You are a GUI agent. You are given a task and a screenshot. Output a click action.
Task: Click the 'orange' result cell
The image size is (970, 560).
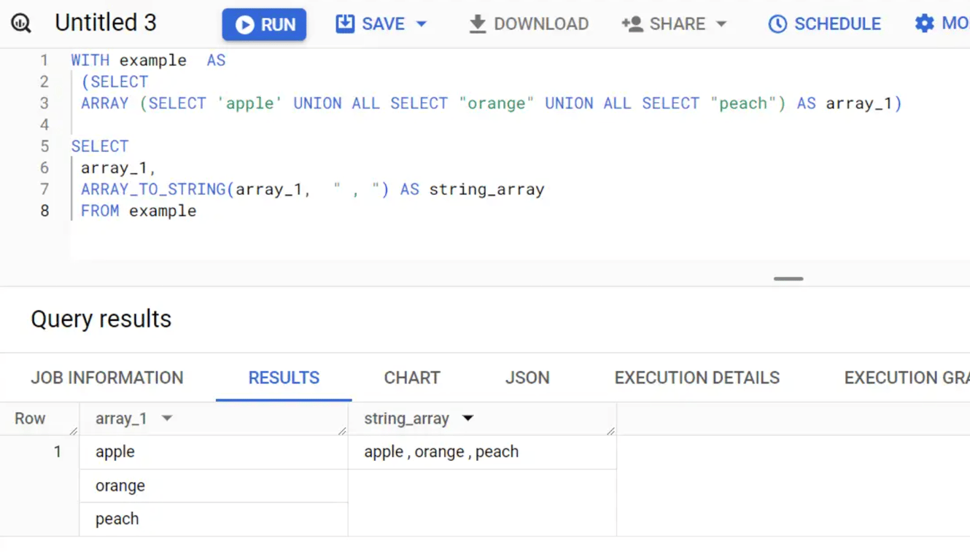tap(214, 486)
